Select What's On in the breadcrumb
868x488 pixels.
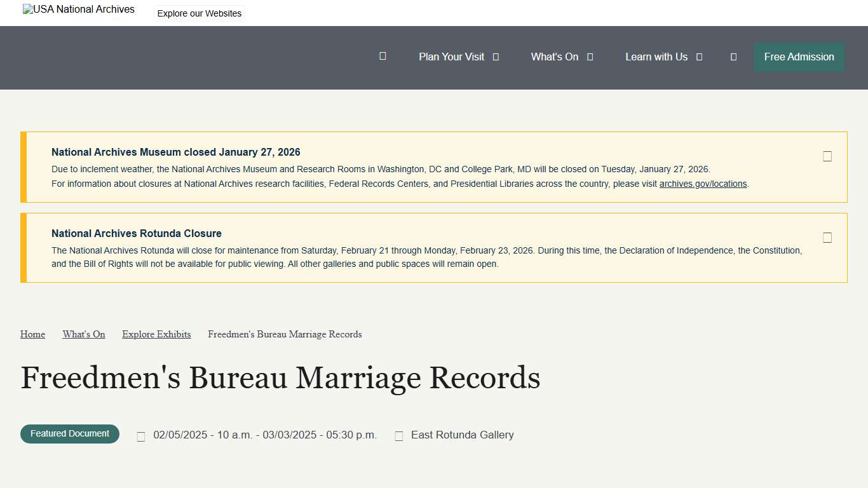[84, 334]
